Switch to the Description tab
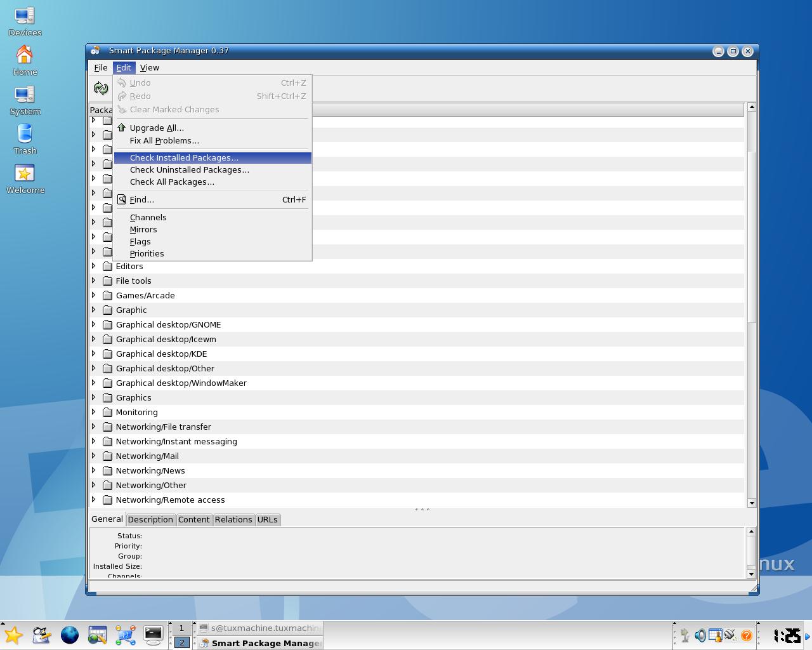Viewport: 812px width, 650px height. [150, 520]
